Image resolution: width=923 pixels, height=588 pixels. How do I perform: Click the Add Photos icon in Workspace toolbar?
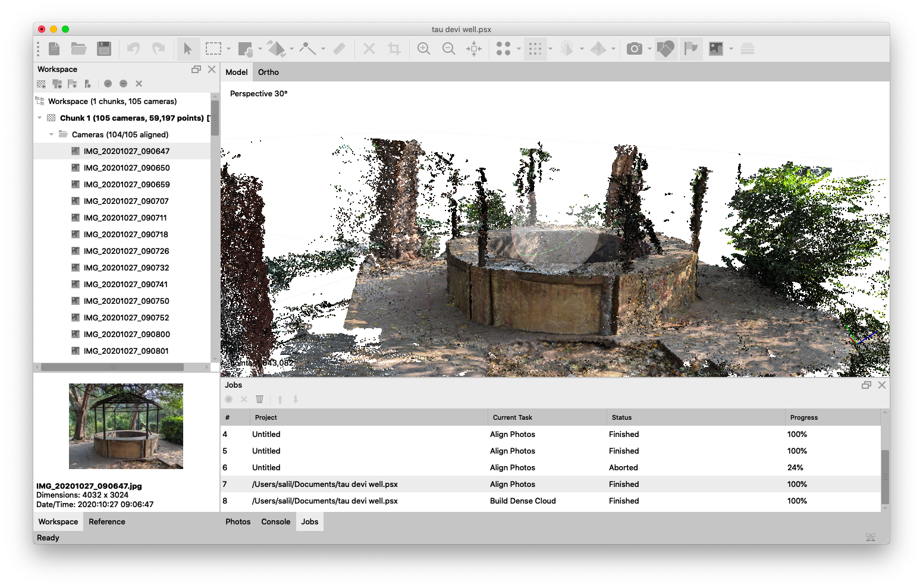coord(58,83)
